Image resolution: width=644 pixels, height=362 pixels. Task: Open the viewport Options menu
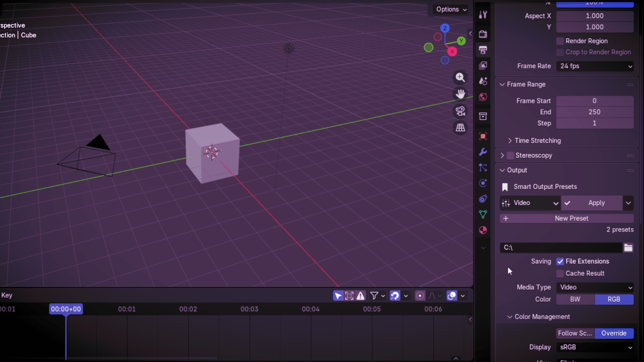tap(451, 9)
